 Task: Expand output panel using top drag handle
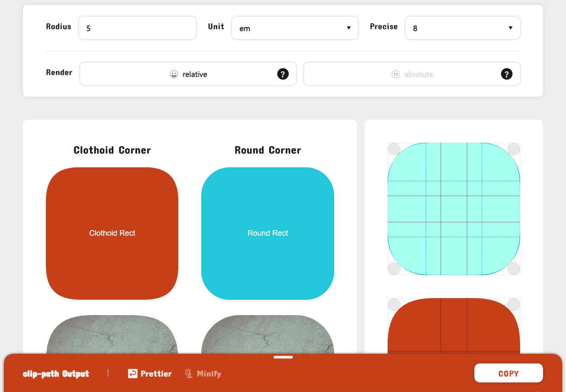click(x=283, y=357)
